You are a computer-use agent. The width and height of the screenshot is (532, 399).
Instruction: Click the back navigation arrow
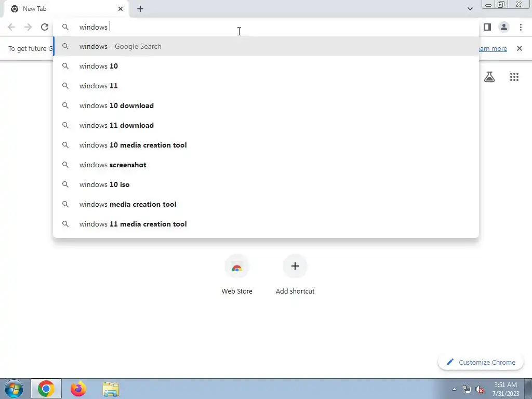[11, 27]
